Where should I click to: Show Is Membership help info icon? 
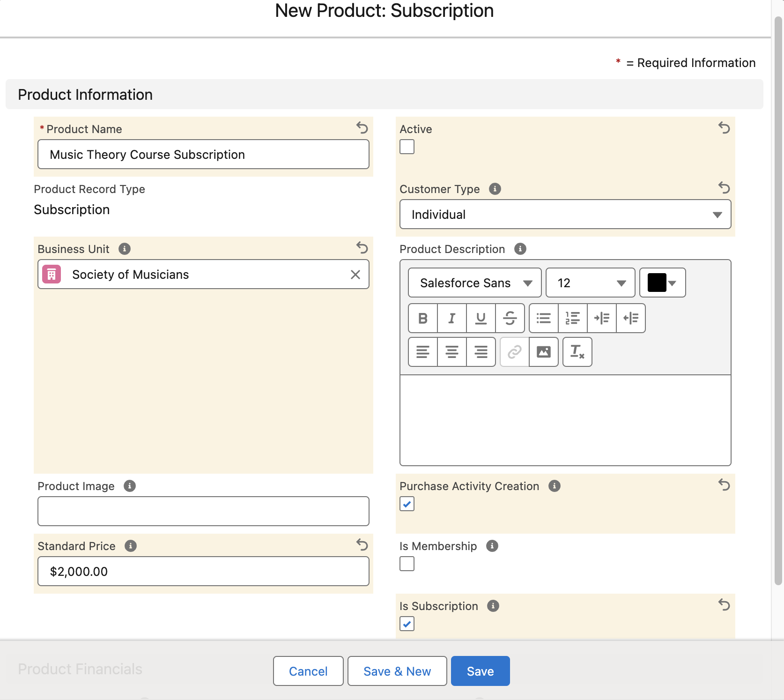tap(492, 546)
